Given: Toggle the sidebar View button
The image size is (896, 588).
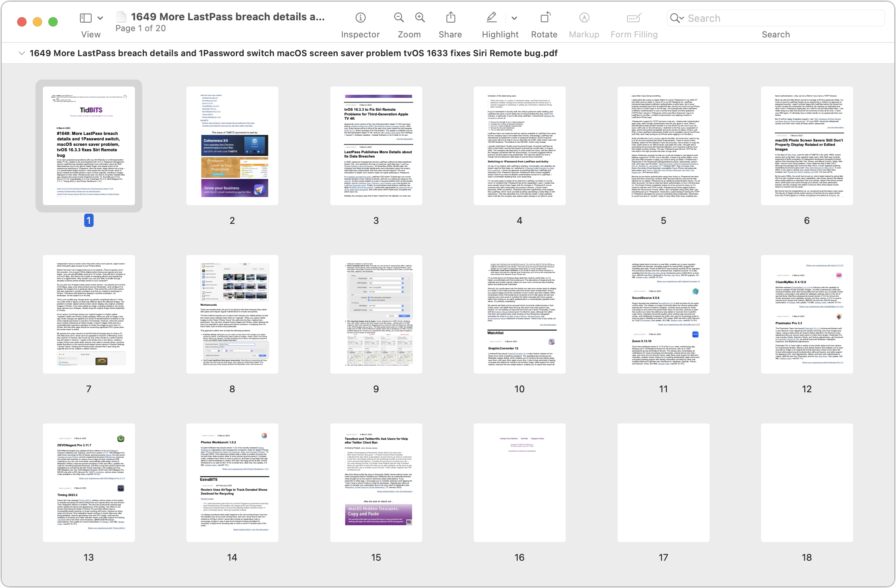Looking at the screenshot, I should click(x=86, y=18).
